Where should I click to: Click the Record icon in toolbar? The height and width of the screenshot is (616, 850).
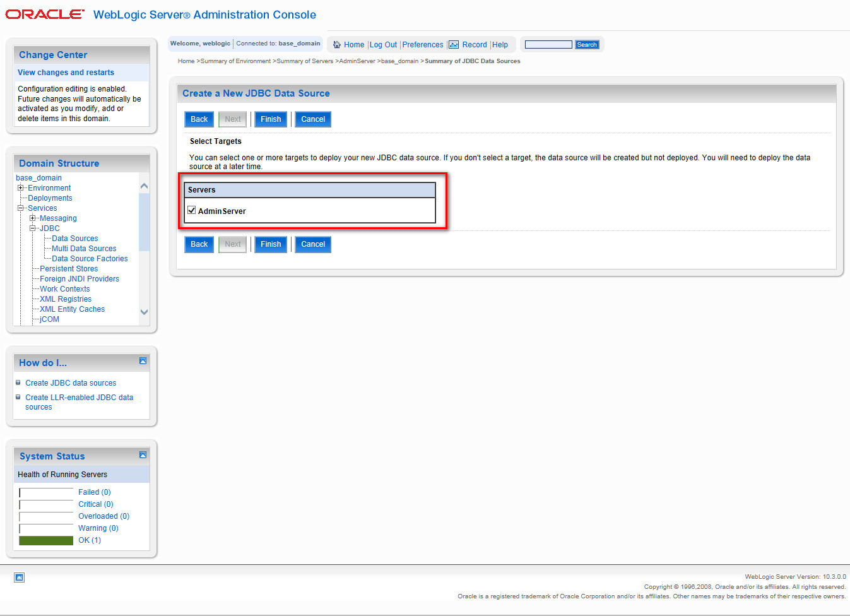tap(454, 45)
